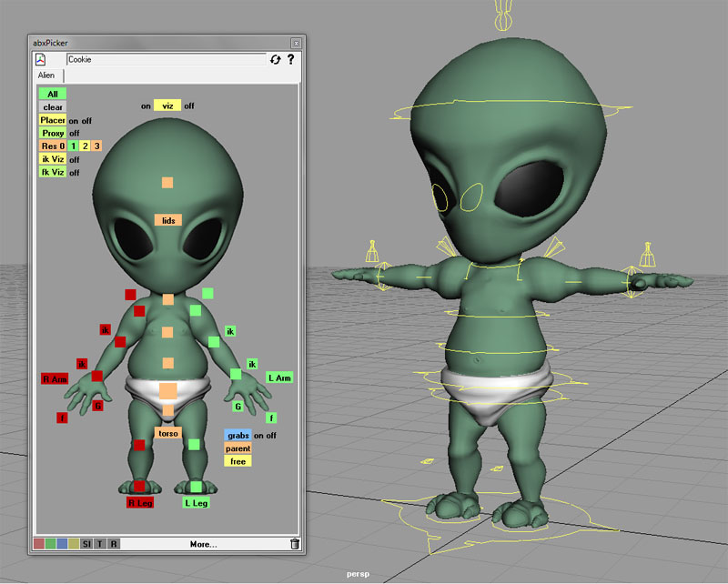Click the trash can icon in picker footer

[x=294, y=544]
